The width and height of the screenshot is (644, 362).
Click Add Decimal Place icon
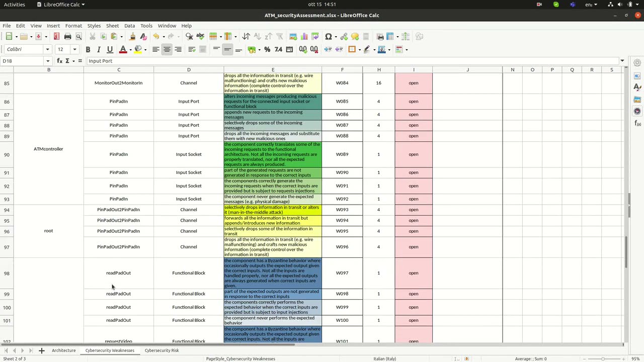coord(303,49)
